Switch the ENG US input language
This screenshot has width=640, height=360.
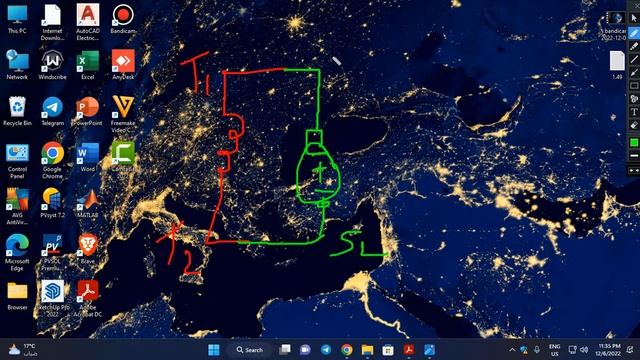[x=554, y=350]
